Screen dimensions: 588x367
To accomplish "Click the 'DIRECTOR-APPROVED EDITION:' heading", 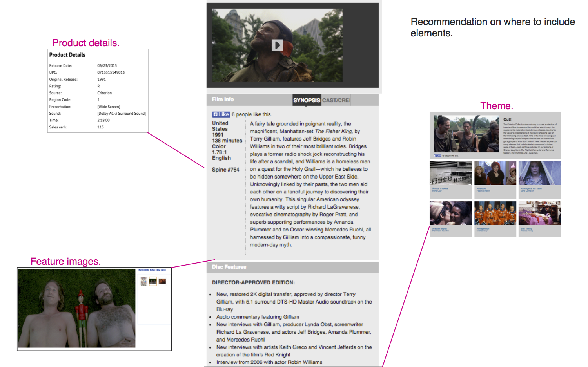I will coord(253,282).
